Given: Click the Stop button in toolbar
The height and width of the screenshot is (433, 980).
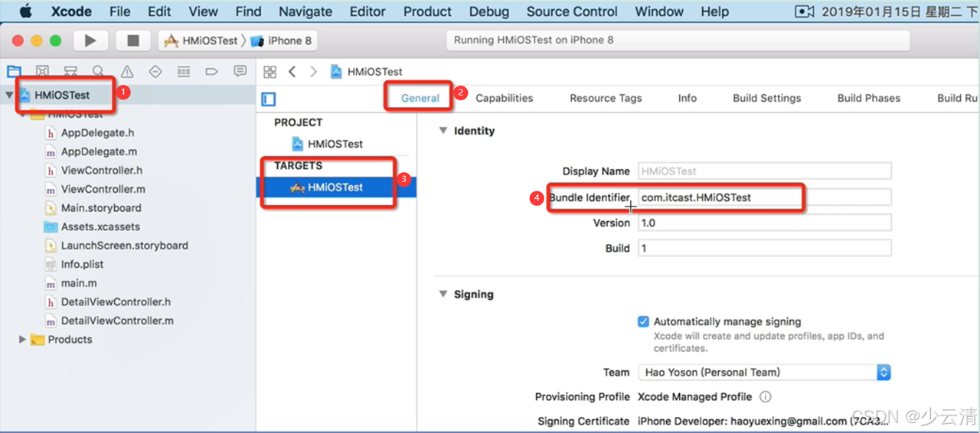Looking at the screenshot, I should (x=133, y=41).
